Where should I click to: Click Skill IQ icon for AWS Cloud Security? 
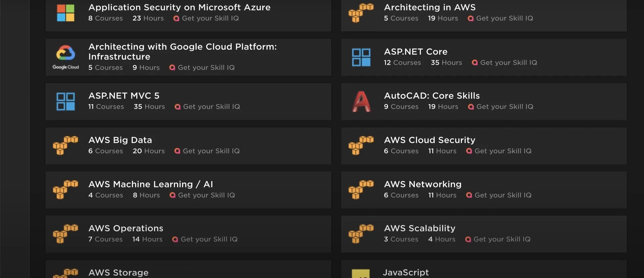(x=469, y=151)
